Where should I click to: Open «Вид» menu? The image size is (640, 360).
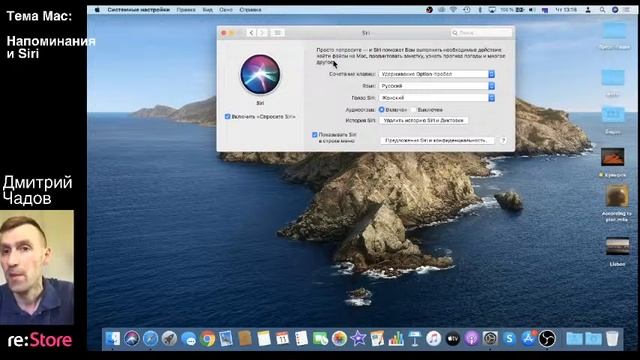pyautogui.click(x=207, y=9)
